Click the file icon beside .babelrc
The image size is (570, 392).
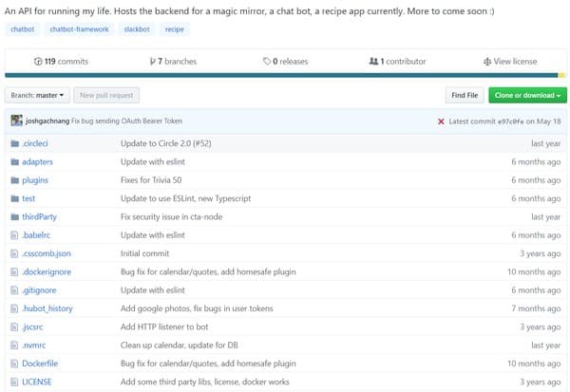[14, 235]
